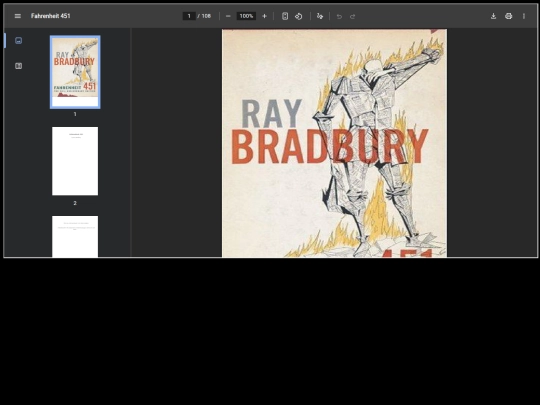Download the Fahrenheit 451 PDF
Viewport: 540px width, 405px height.
point(493,16)
